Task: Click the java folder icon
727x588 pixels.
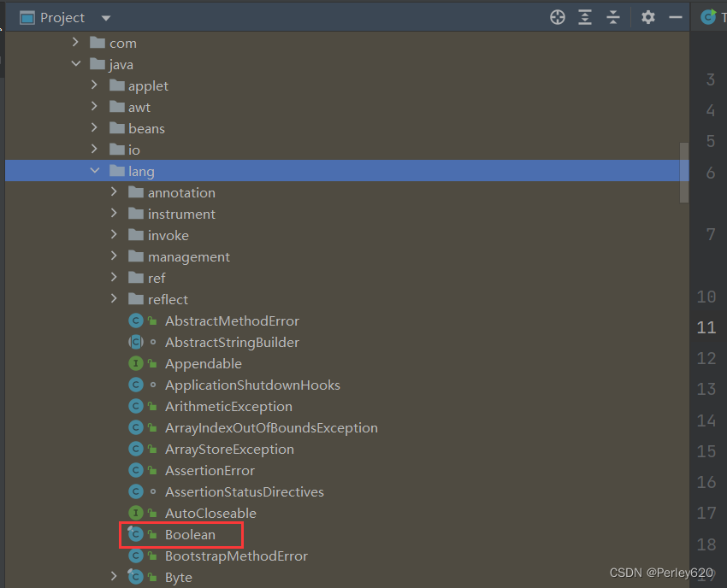Action: tap(98, 64)
